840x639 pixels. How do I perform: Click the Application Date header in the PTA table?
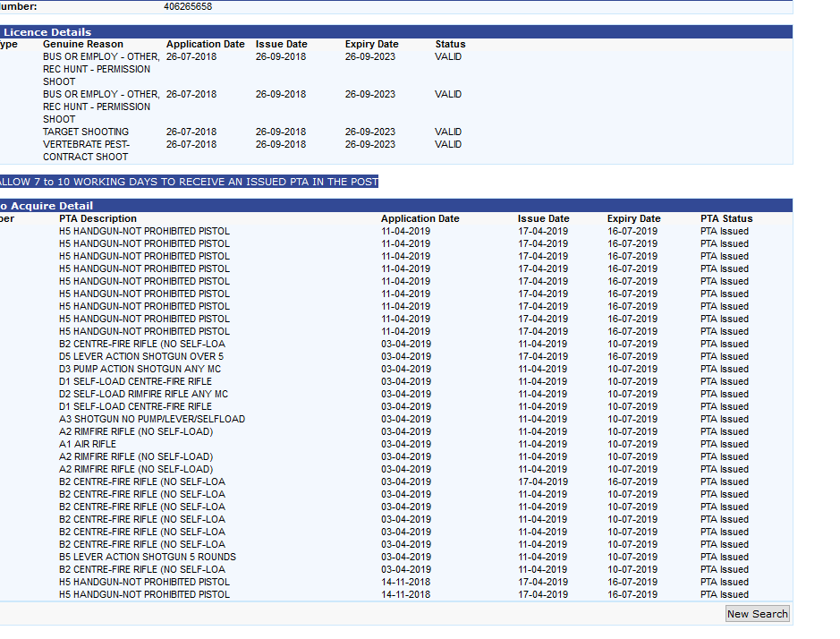click(420, 218)
